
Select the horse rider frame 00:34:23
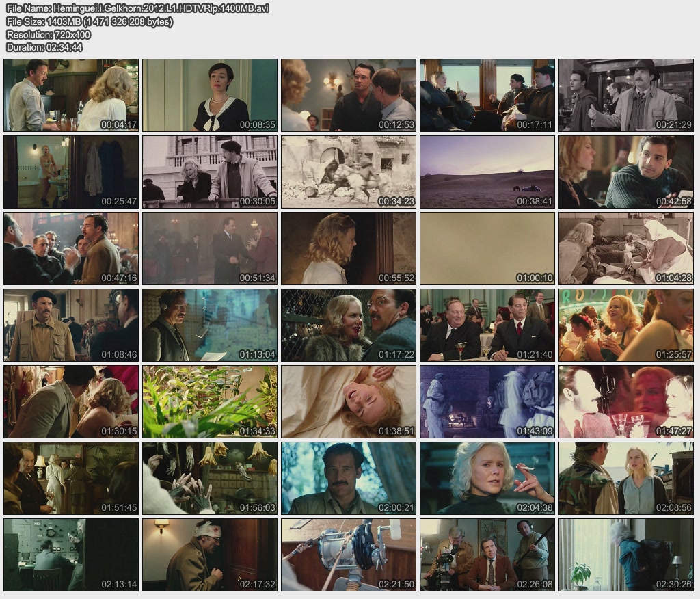(349, 172)
